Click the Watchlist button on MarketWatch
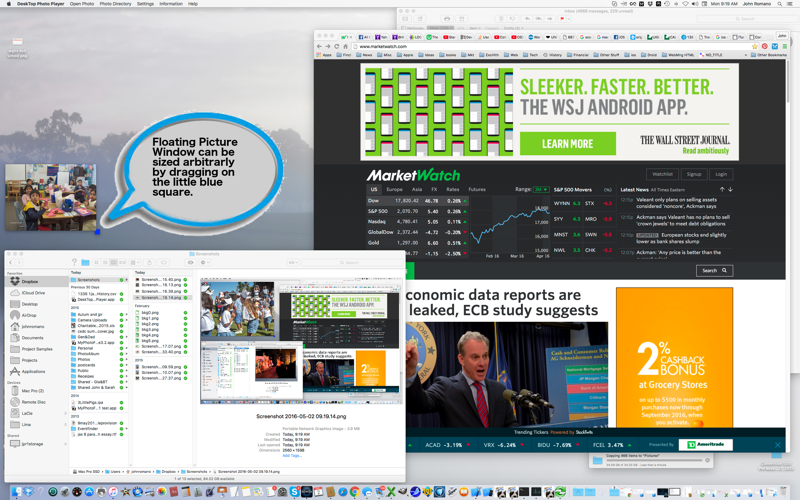The height and width of the screenshot is (500, 800). [x=662, y=174]
